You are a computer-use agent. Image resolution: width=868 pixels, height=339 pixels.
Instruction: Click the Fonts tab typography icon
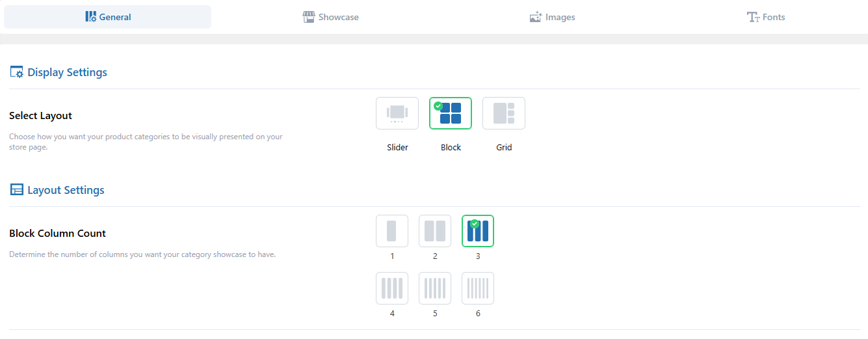(x=754, y=17)
